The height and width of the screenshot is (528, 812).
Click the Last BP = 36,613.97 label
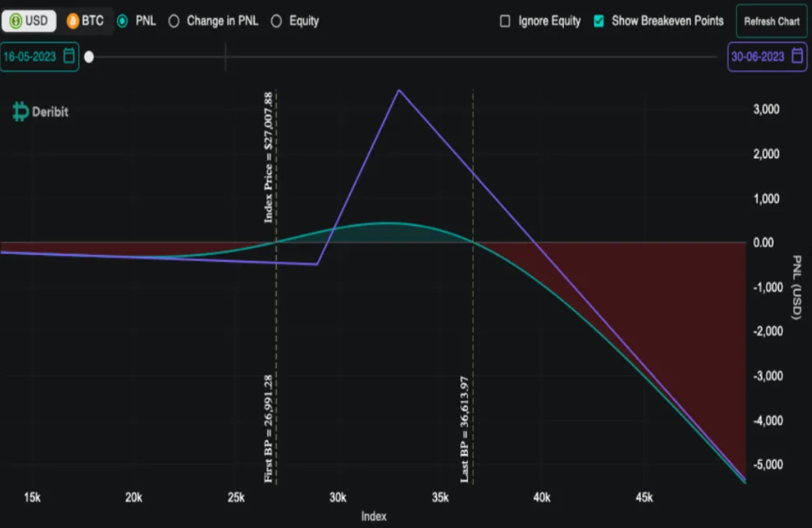point(465,430)
